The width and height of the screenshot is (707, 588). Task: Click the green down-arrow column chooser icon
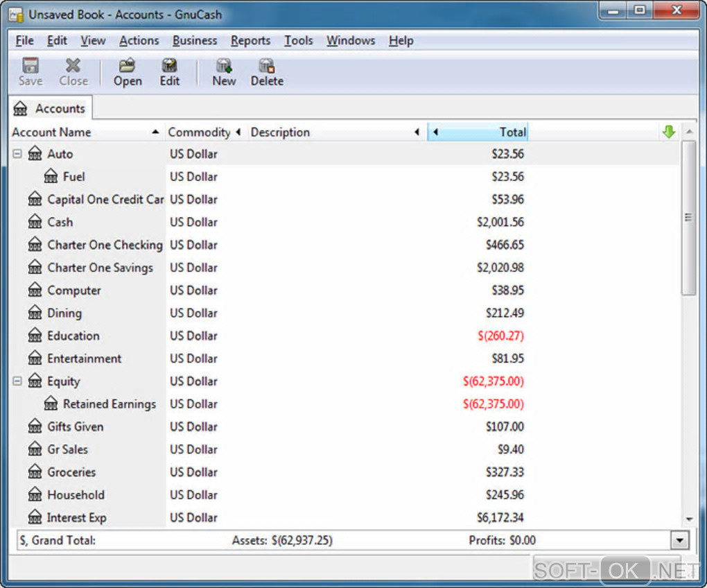[x=669, y=132]
